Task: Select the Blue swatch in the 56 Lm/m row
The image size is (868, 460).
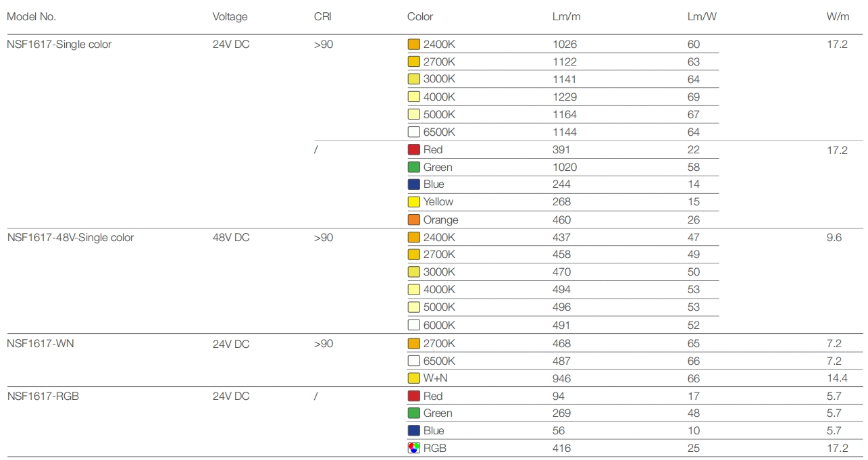Action: point(414,430)
